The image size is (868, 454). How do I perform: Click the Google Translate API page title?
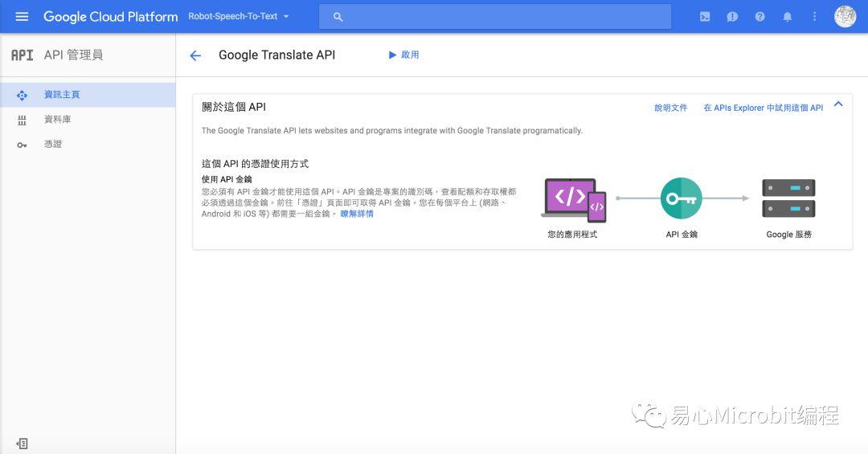point(276,55)
